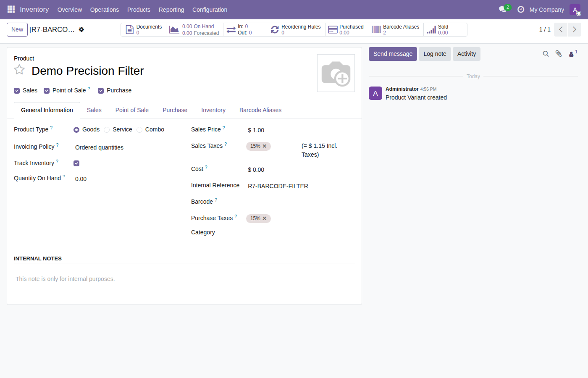Image resolution: width=588 pixels, height=378 pixels.
Task: Open the Reordering Rules stat button
Action: click(296, 29)
